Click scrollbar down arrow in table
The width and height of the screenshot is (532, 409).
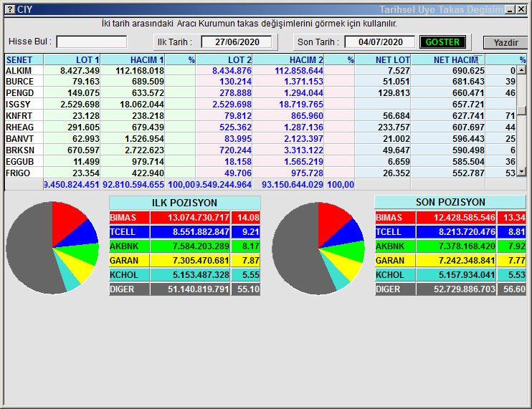(x=521, y=172)
